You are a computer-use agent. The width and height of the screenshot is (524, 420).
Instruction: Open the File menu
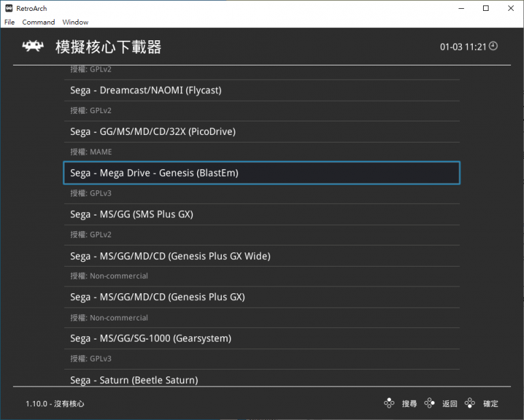[10, 22]
